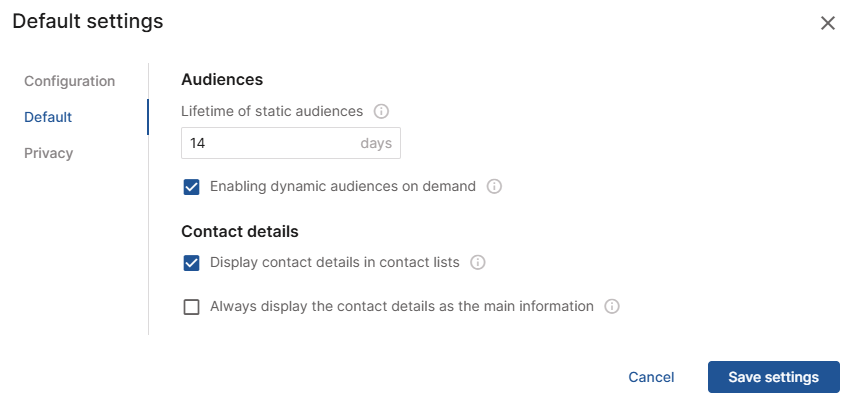Image resolution: width=846 pixels, height=402 pixels.
Task: Click the 'Default settings' dialog title
Action: [x=88, y=21]
